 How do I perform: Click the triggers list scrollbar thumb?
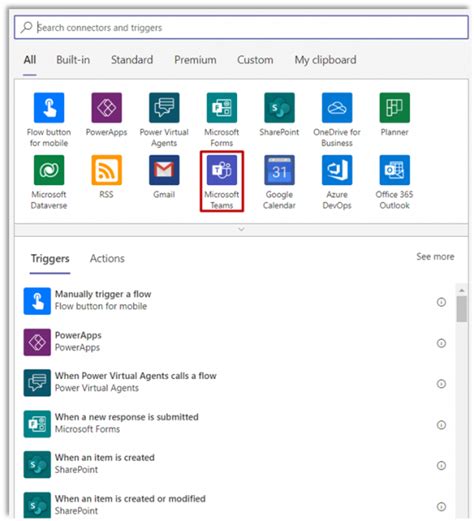pyautogui.click(x=462, y=309)
